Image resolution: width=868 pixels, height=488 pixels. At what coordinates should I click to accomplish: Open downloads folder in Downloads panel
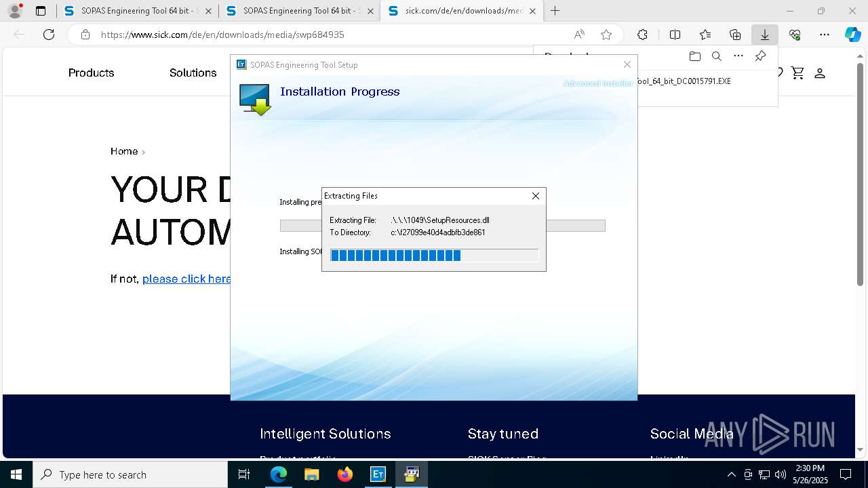tap(694, 56)
